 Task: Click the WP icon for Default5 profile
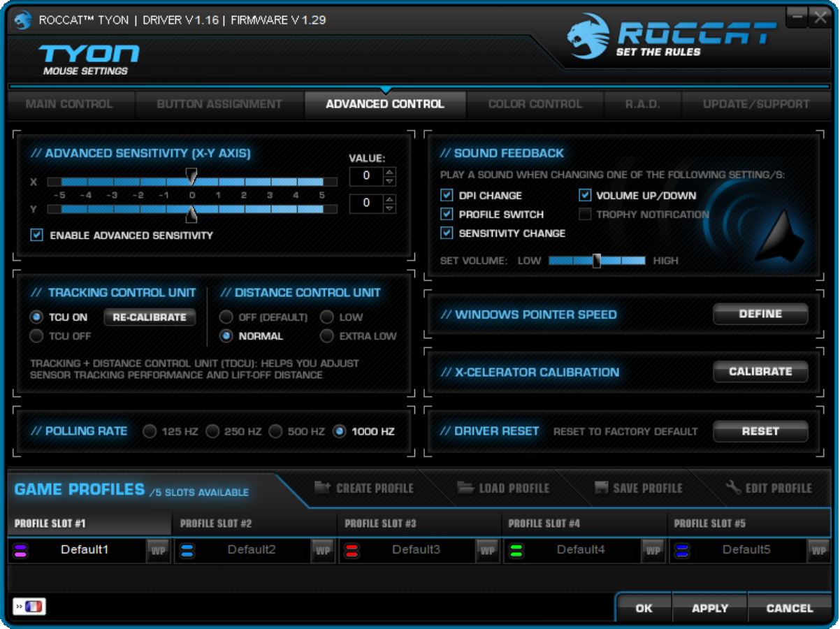point(818,551)
